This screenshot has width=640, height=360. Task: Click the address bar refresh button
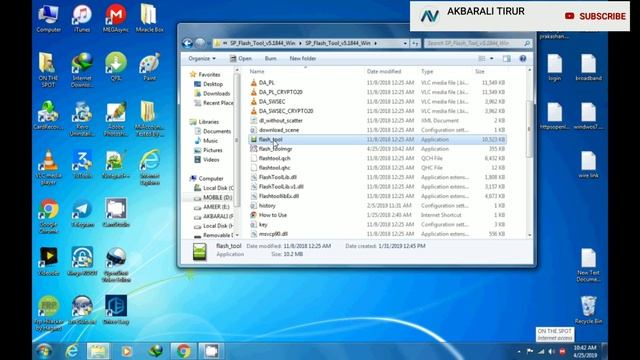pyautogui.click(x=416, y=43)
